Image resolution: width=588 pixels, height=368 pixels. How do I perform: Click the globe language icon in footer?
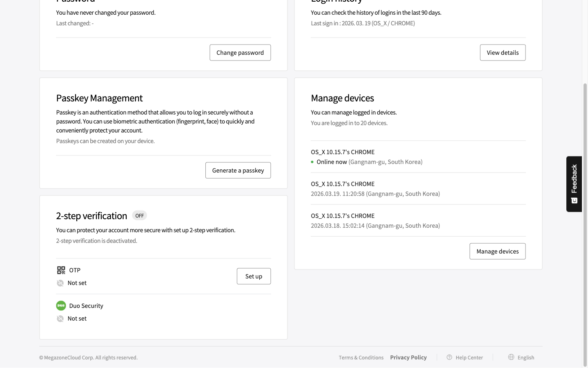(511, 357)
